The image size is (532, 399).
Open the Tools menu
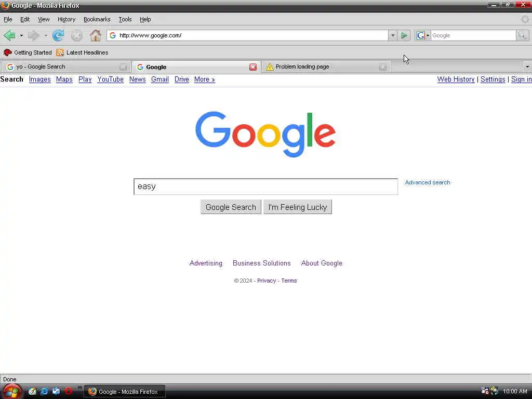click(125, 19)
